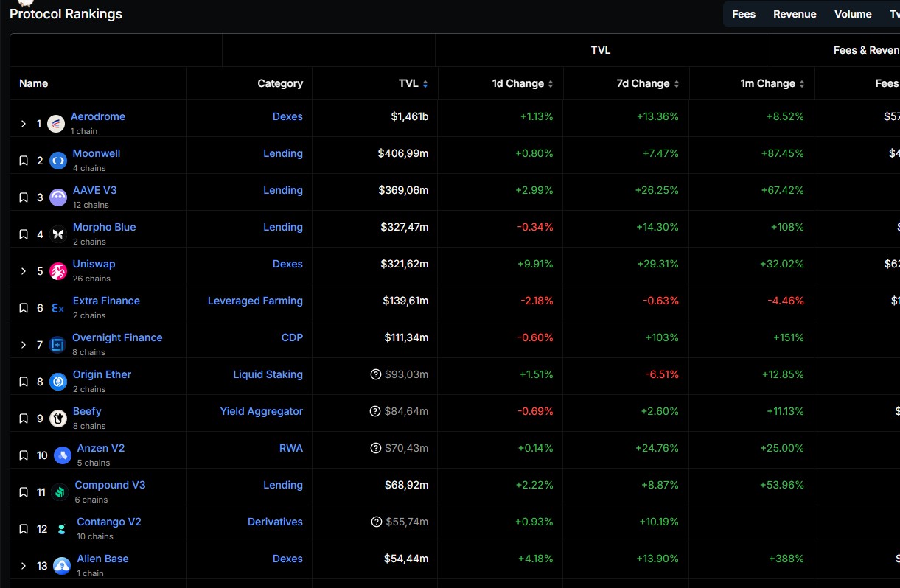Expand the Aerodrome row
The width and height of the screenshot is (900, 588).
24,124
